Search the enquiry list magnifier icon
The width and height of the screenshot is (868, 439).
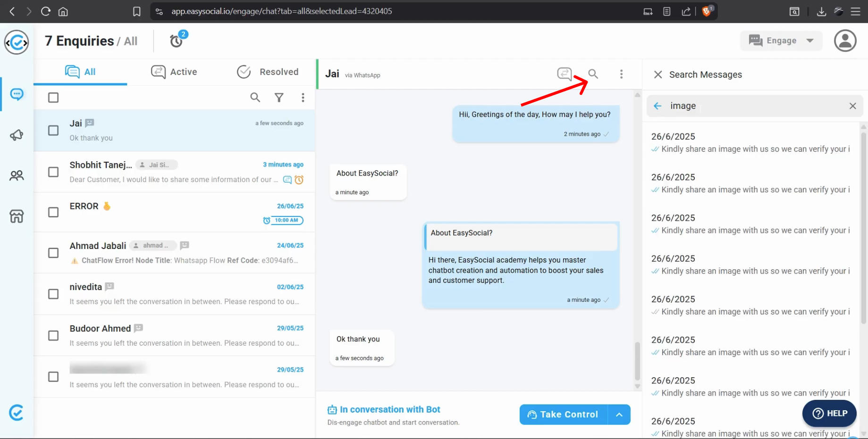[x=255, y=98]
